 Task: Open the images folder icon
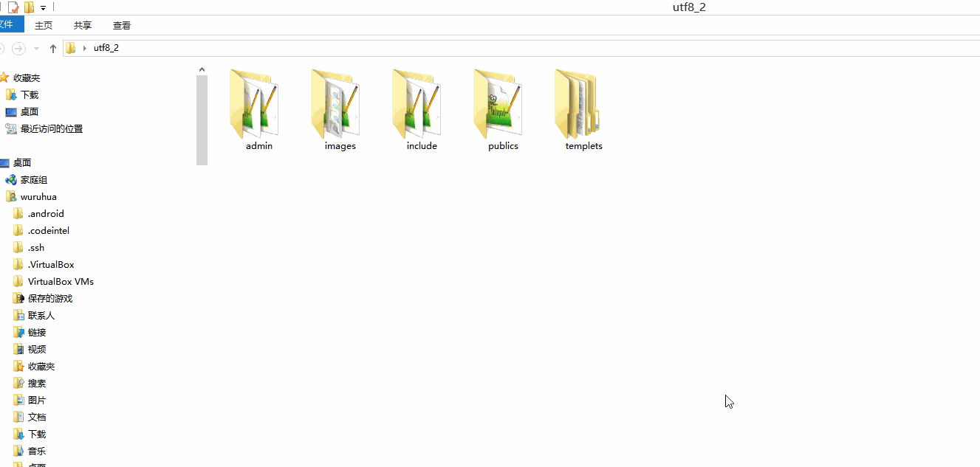point(337,104)
